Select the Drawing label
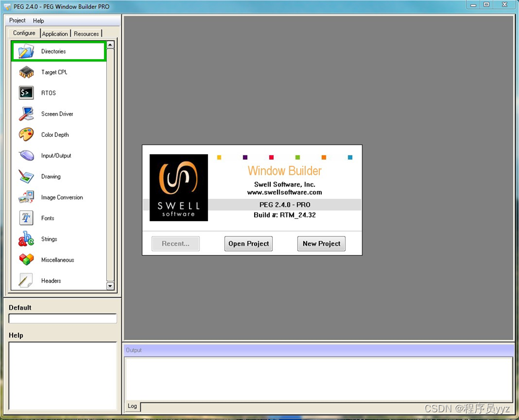 [51, 176]
